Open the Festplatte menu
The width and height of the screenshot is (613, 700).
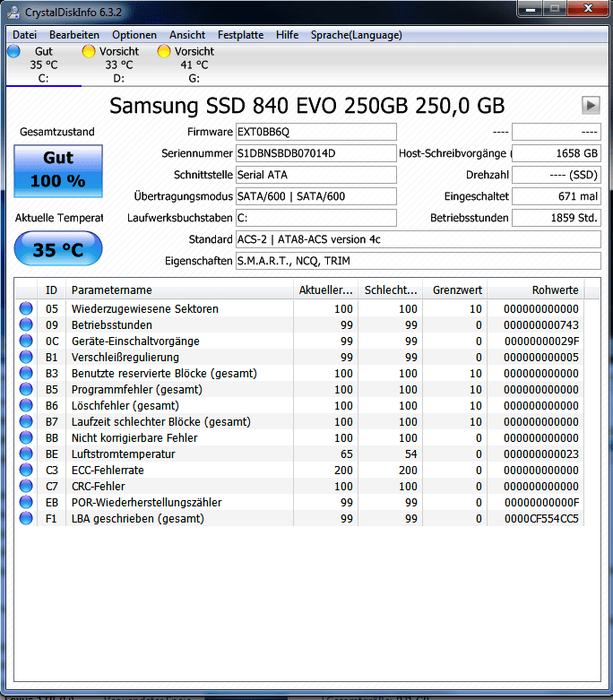click(x=241, y=35)
